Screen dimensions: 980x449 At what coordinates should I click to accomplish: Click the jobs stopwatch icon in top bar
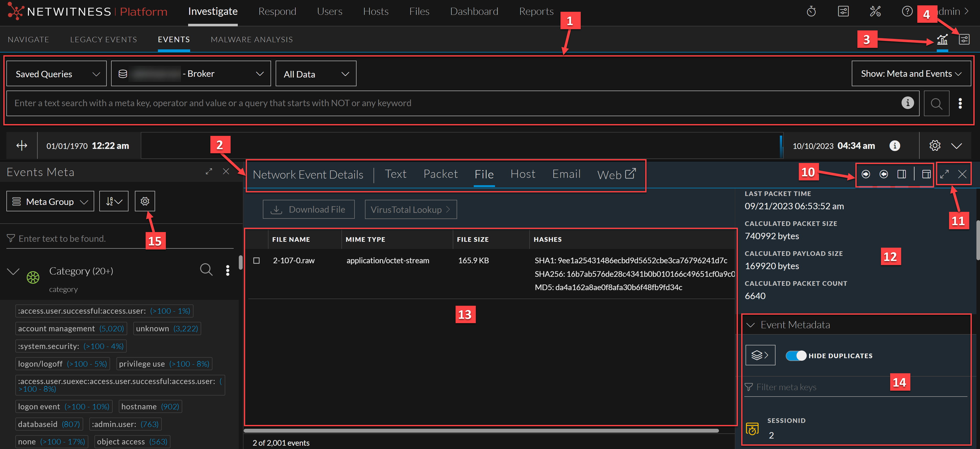(x=811, y=12)
